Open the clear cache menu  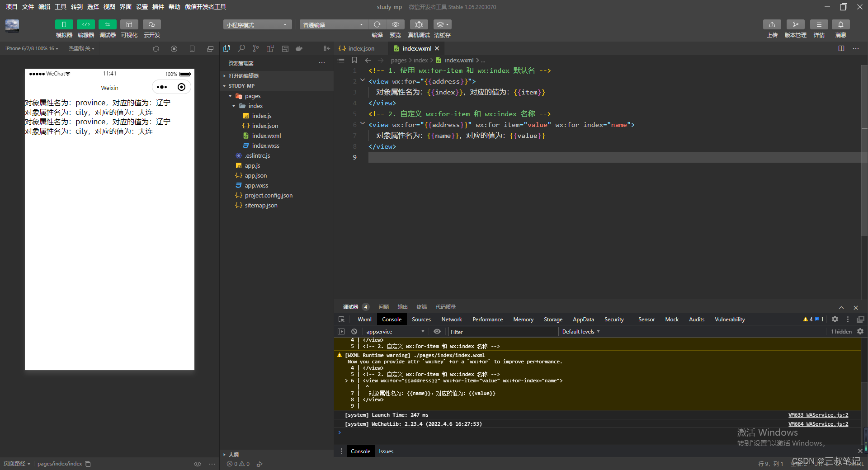click(x=442, y=24)
